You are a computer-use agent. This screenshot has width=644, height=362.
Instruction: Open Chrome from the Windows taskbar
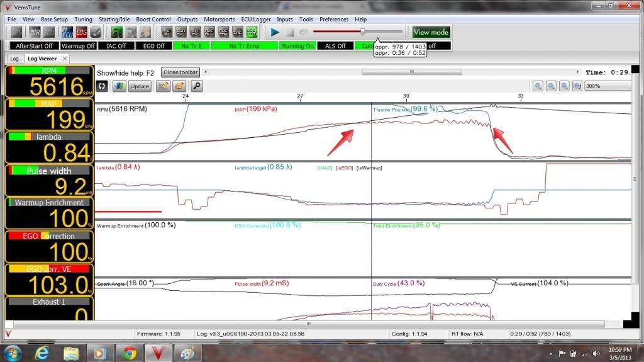(130, 353)
